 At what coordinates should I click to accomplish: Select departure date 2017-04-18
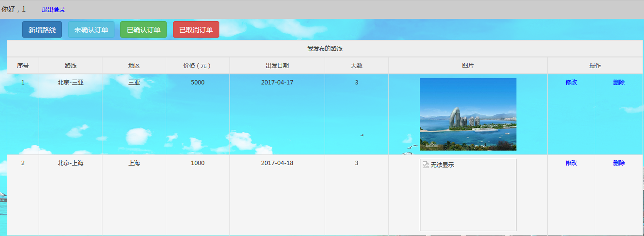[x=277, y=163]
